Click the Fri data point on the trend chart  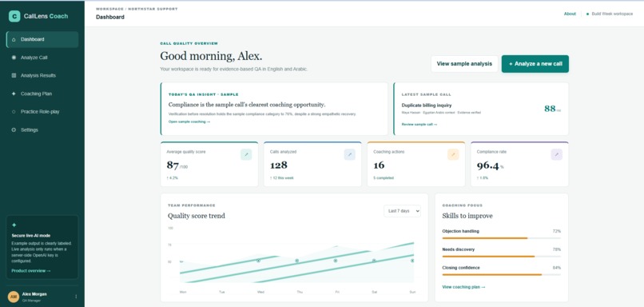click(x=335, y=261)
